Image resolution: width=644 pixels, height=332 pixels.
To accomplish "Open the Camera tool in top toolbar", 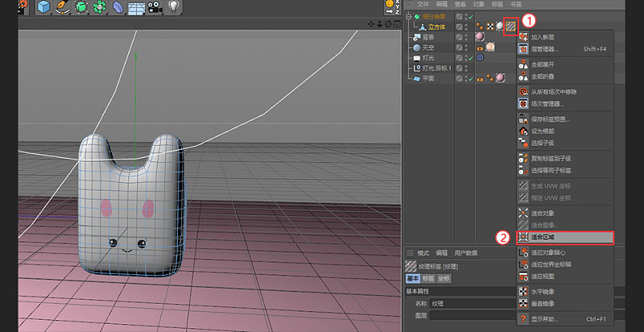I will click(154, 6).
